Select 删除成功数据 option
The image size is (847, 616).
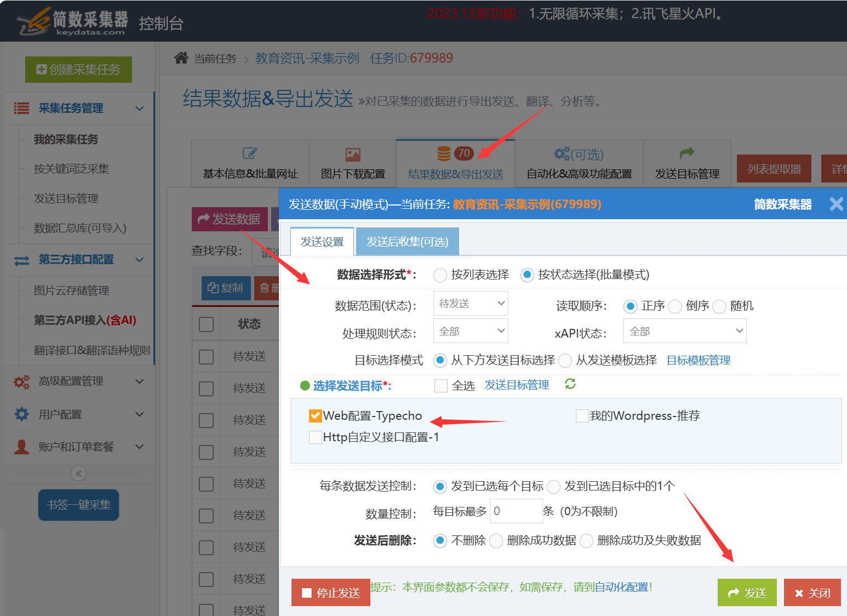click(x=496, y=541)
